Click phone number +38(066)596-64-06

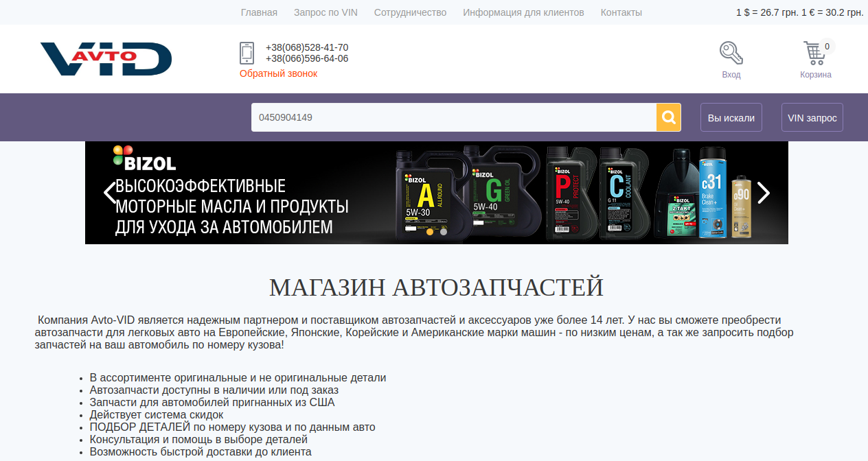click(x=307, y=58)
